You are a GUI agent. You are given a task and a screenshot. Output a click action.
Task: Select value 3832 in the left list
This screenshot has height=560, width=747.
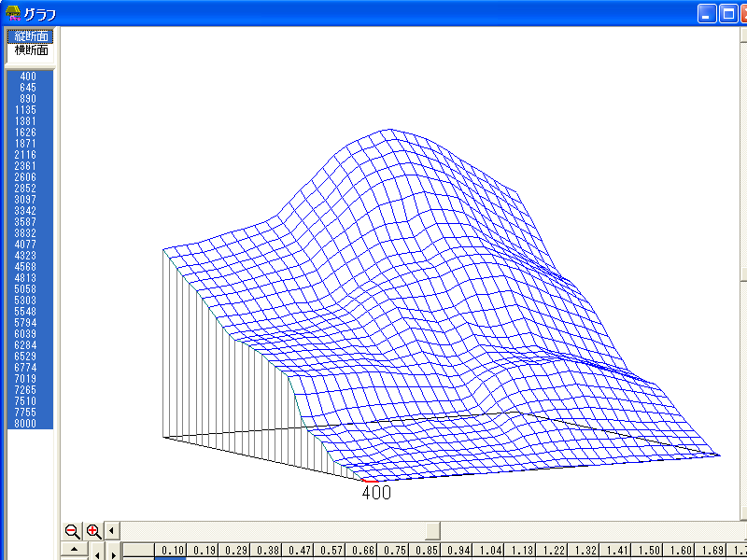[x=30, y=232]
